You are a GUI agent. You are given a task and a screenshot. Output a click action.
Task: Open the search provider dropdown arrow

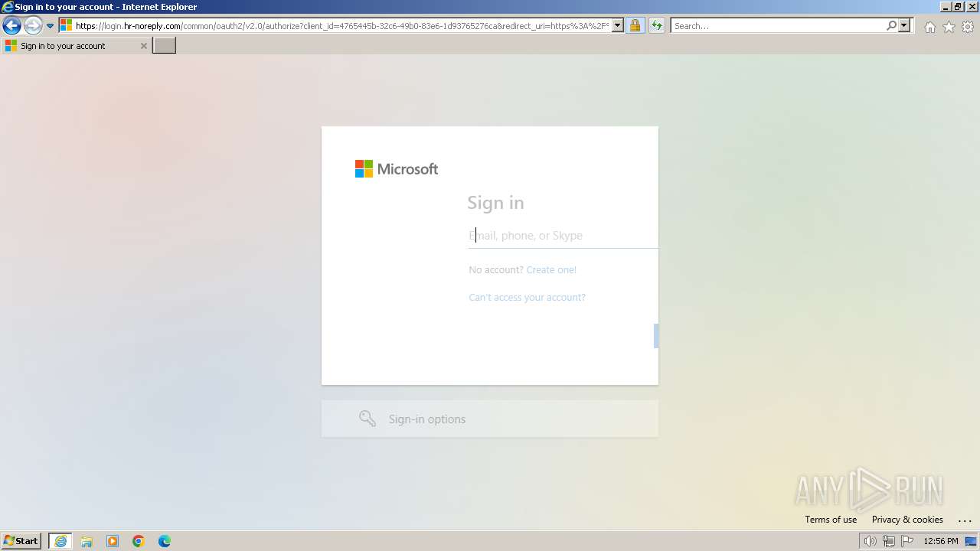click(x=904, y=26)
